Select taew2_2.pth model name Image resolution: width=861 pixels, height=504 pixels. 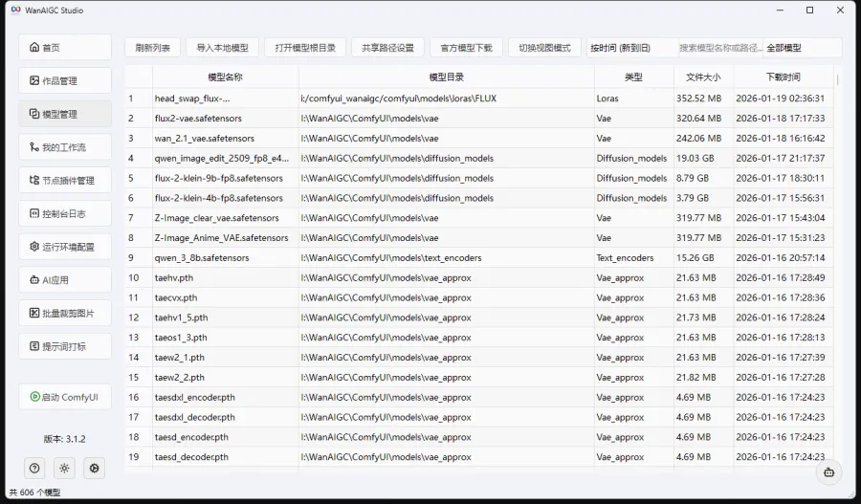coord(180,377)
